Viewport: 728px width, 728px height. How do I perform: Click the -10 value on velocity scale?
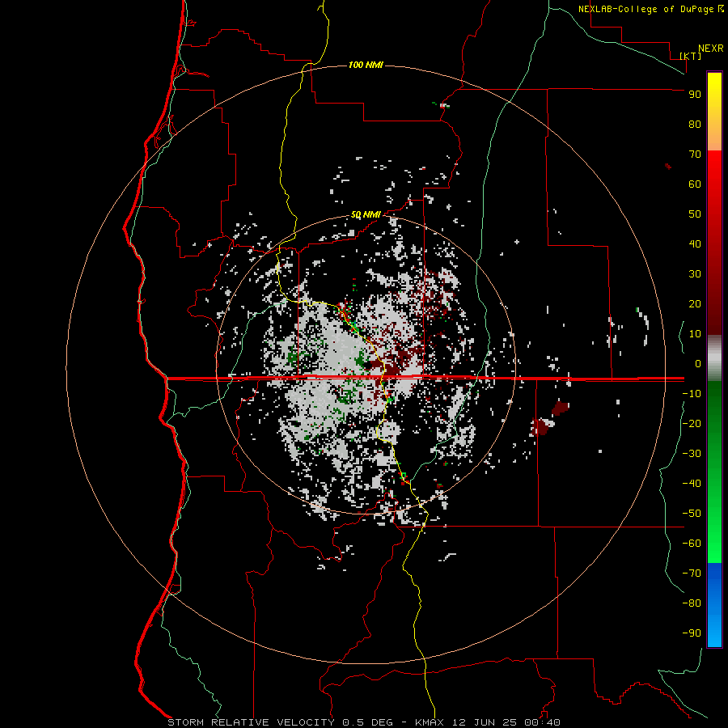pos(692,394)
